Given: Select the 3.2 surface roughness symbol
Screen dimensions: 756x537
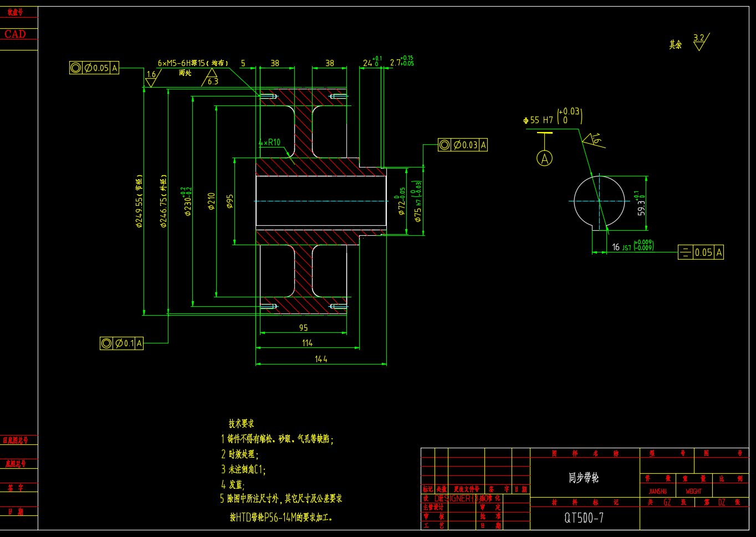Looking at the screenshot, I should coord(700,42).
